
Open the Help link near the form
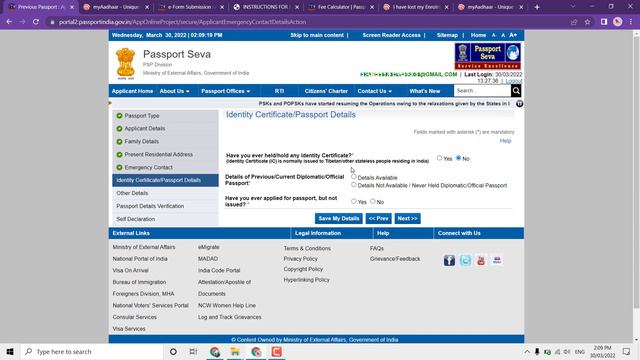click(505, 141)
